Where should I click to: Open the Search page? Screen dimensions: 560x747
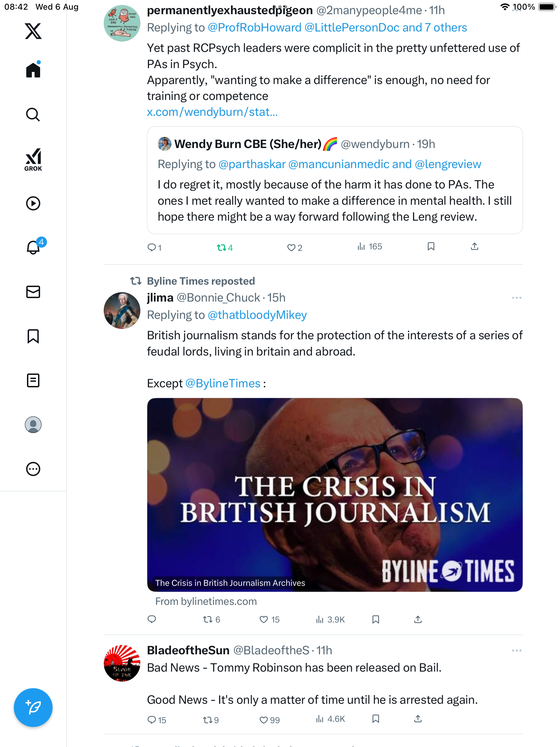coord(33,115)
